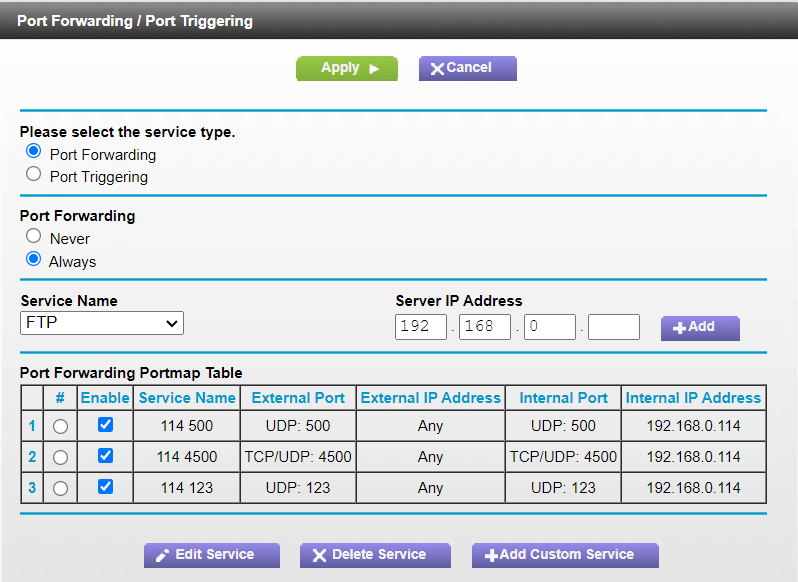The image size is (798, 582).
Task: Click 'Any' external IP in row 2
Action: point(431,457)
